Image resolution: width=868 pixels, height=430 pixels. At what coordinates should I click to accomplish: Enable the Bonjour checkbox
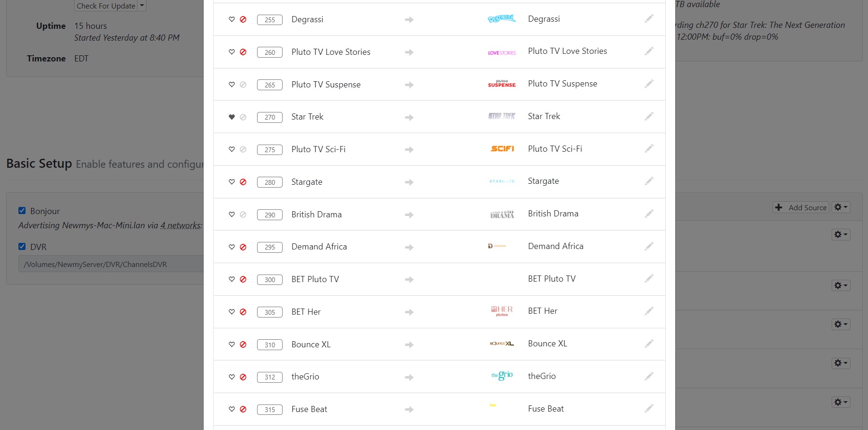[x=22, y=211]
